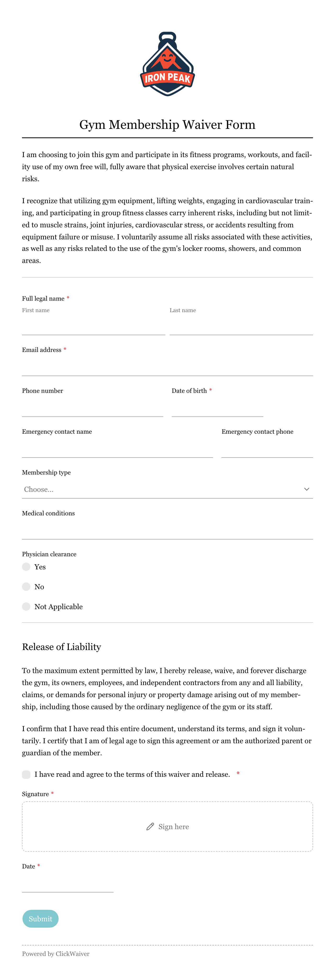Expand the Membership type Choose... dropdown
The width and height of the screenshot is (335, 980).
pyautogui.click(x=167, y=489)
